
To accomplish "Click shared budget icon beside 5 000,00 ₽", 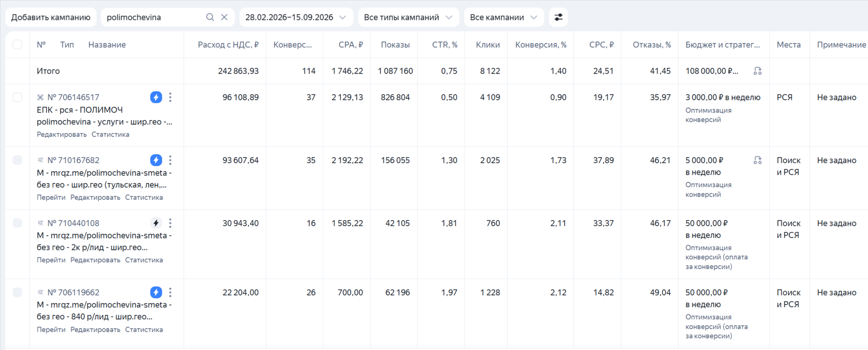I will click(758, 160).
